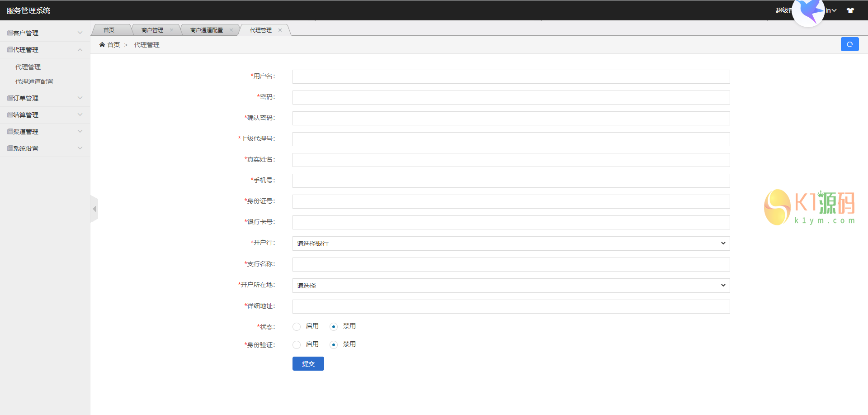Click the bird avatar logo
Screen dimensions: 868x415
[809, 12]
